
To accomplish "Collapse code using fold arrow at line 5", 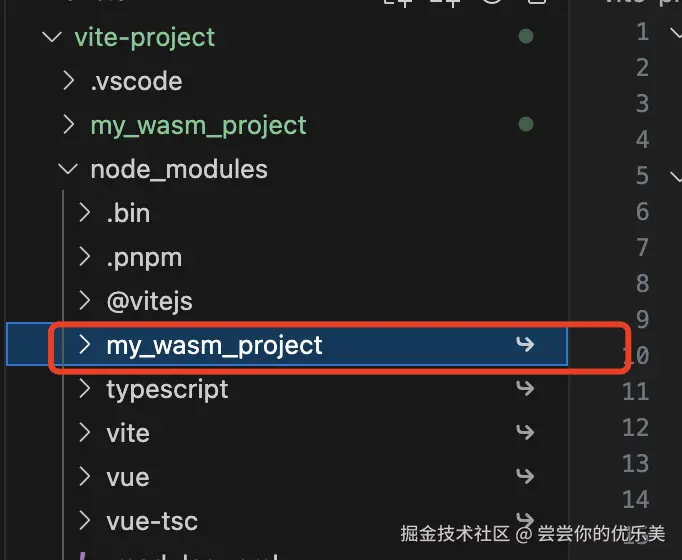I will click(673, 176).
